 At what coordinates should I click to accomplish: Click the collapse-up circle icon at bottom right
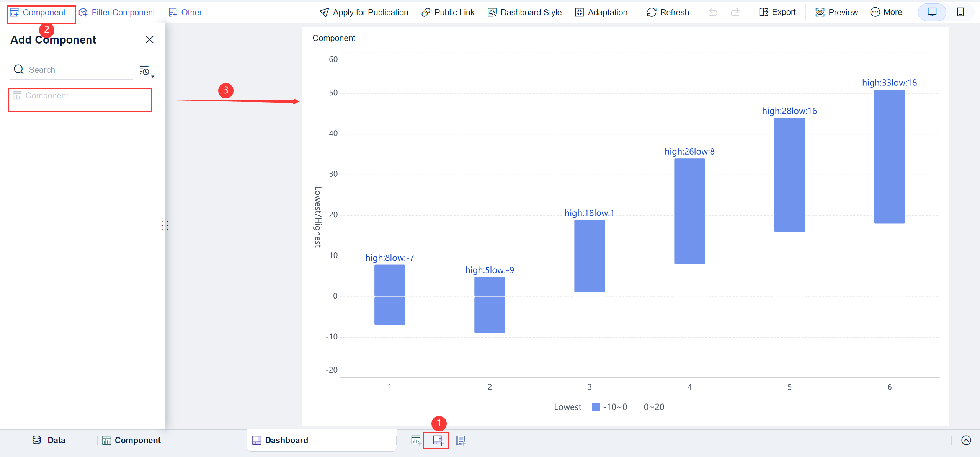coord(966,440)
